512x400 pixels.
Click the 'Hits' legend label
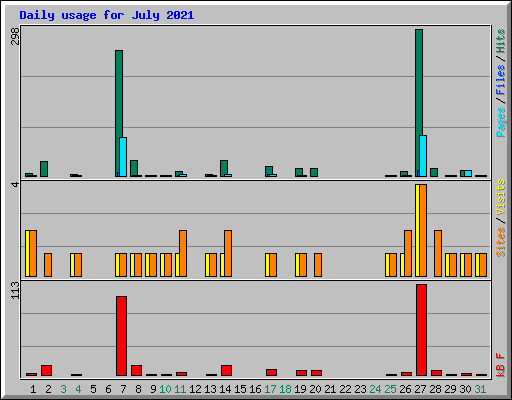500,41
